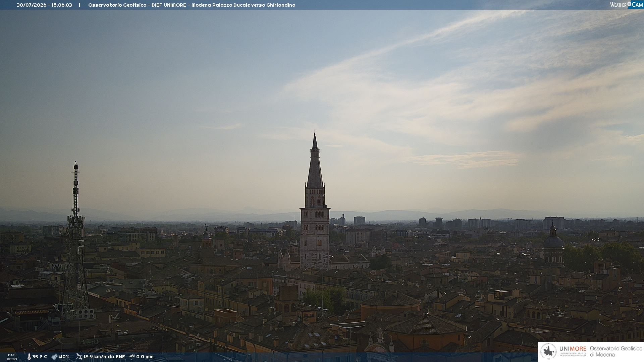This screenshot has height=362, width=644.
Task: Select the DATI METEO label
Action: point(12,357)
